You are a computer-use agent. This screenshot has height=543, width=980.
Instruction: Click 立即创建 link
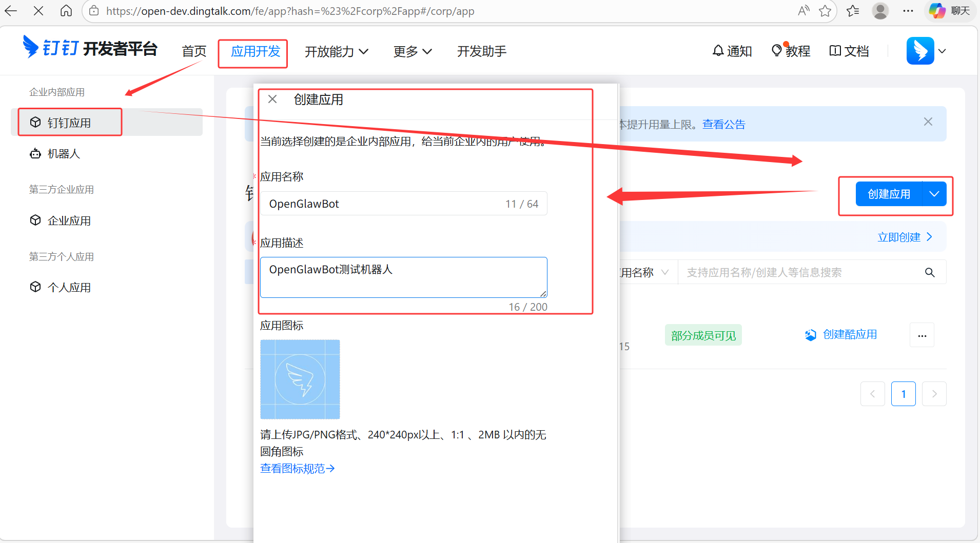905,237
